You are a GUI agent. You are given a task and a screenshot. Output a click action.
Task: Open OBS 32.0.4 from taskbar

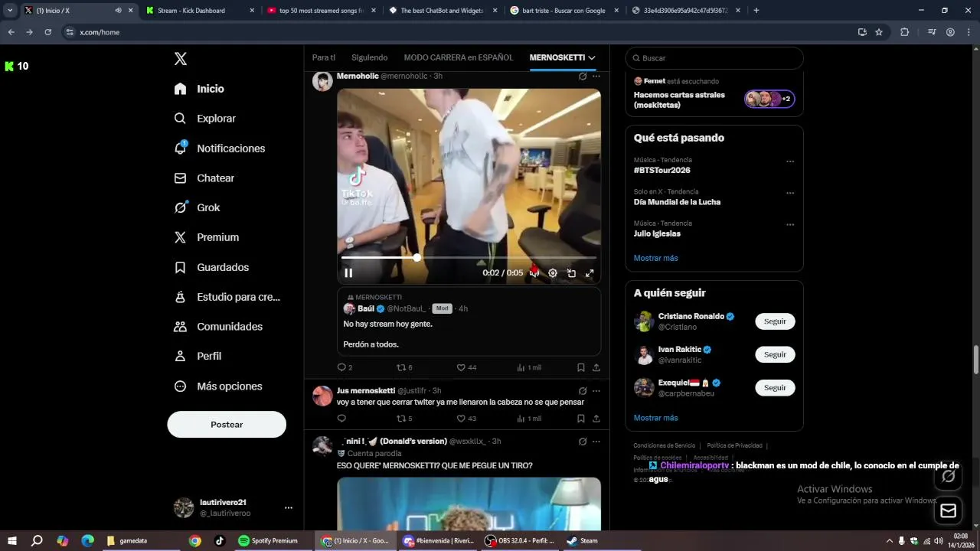pyautogui.click(x=520, y=541)
